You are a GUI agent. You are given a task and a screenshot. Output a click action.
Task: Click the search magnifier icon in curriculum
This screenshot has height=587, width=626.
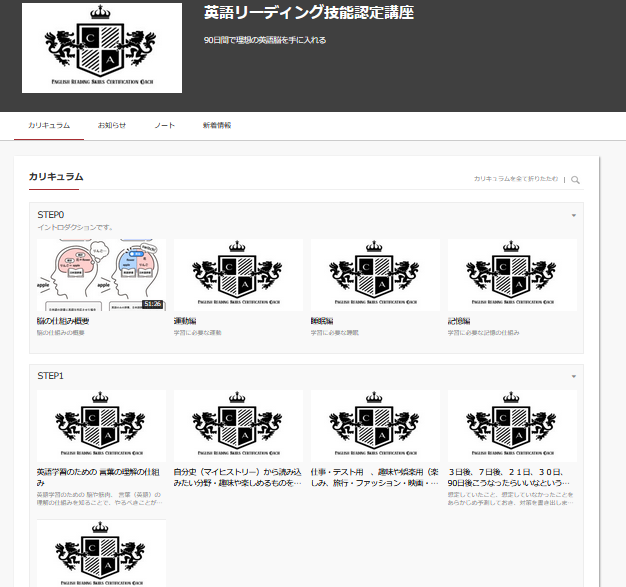point(575,180)
